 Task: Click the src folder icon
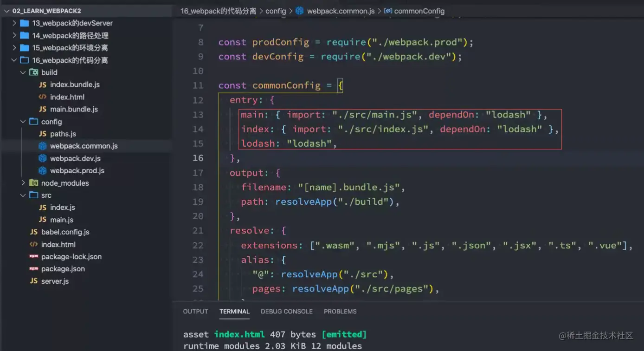(x=33, y=195)
